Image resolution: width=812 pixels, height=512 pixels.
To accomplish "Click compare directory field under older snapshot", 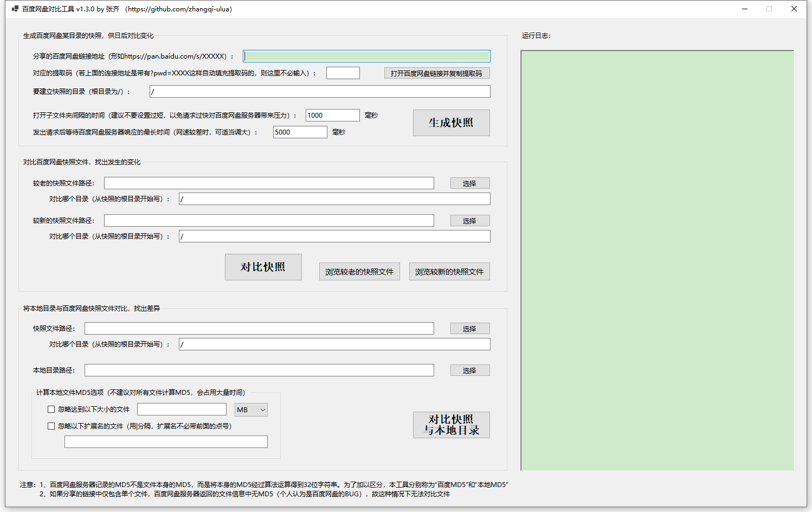I will click(334, 199).
